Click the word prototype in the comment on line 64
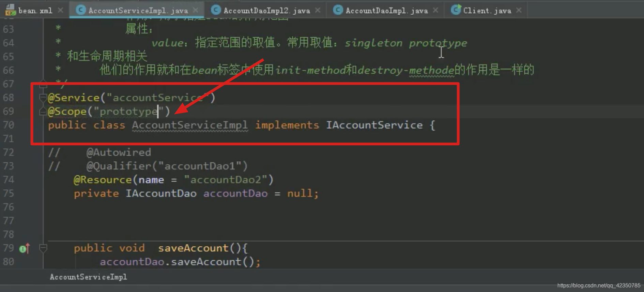This screenshot has width=644, height=292. tap(438, 43)
